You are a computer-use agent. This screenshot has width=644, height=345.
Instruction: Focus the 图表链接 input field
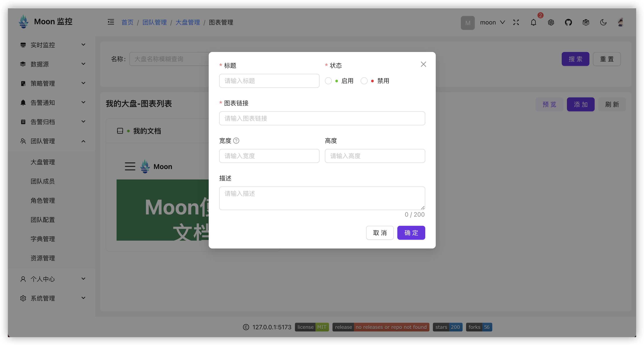pos(322,119)
